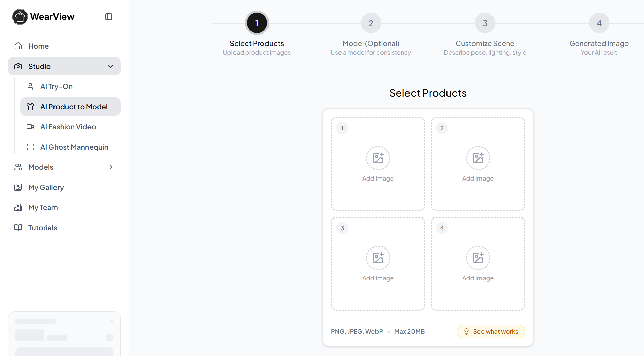This screenshot has width=644, height=356.
Task: Click Add Image label in slot 1
Action: pyautogui.click(x=378, y=178)
